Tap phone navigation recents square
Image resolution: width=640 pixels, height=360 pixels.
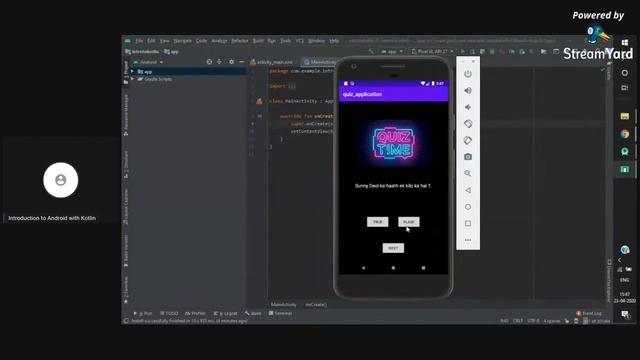423,268
